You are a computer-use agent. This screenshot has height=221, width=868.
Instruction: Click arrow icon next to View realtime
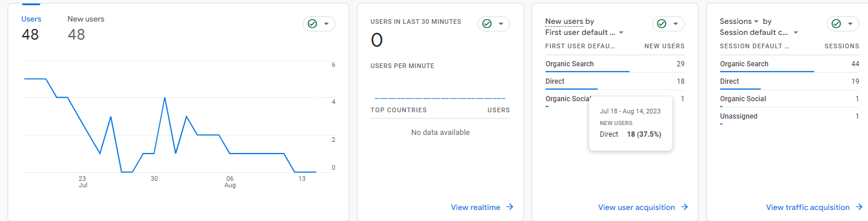(x=510, y=207)
